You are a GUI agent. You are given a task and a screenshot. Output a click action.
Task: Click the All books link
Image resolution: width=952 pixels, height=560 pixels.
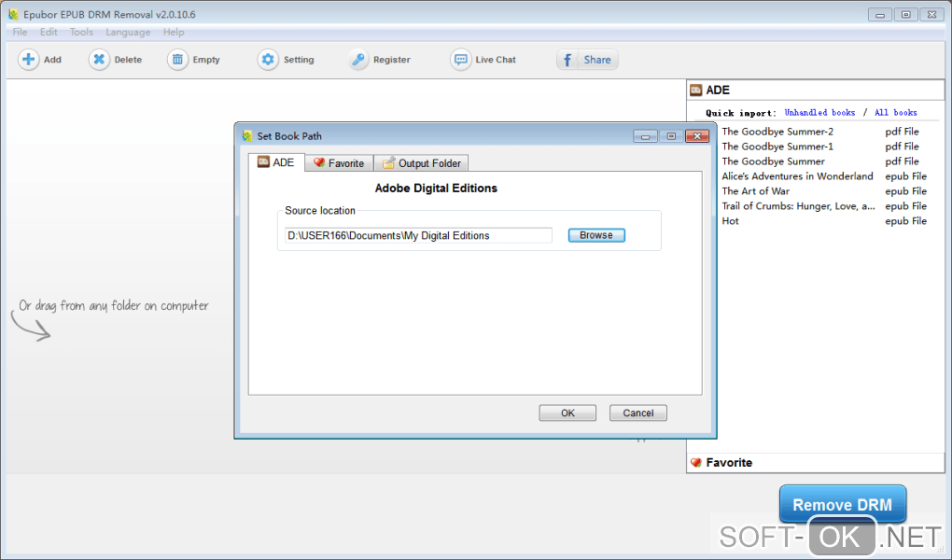[x=896, y=112]
